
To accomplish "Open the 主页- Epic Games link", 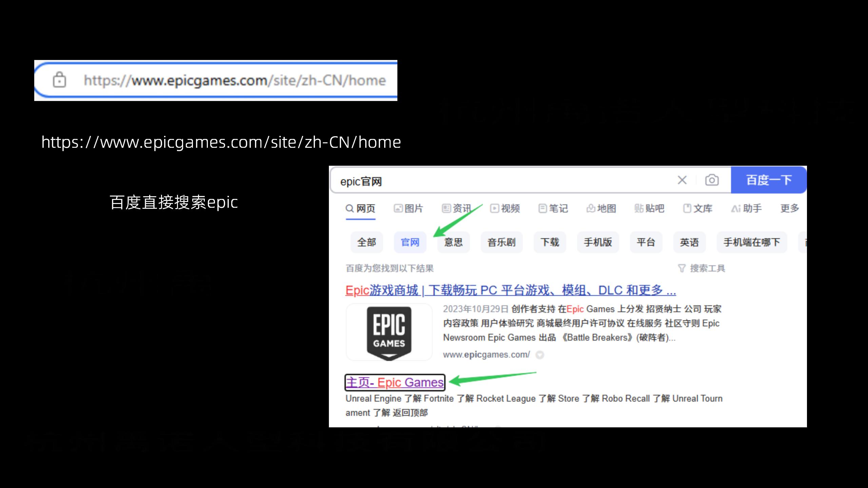I will [395, 383].
